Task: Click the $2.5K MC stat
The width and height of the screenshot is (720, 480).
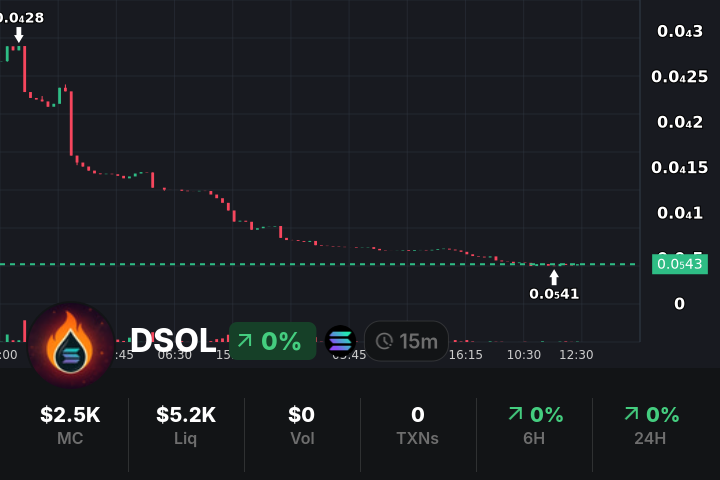Action: [x=70, y=424]
